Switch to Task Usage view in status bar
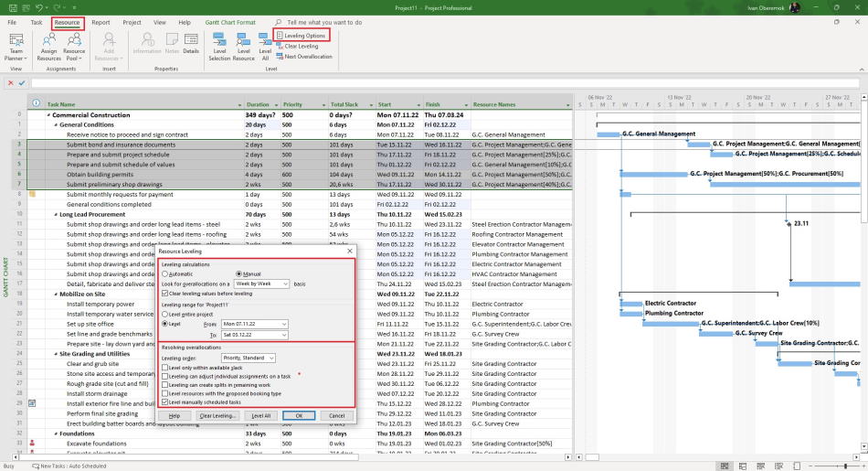The height and width of the screenshot is (471, 868). (x=743, y=466)
